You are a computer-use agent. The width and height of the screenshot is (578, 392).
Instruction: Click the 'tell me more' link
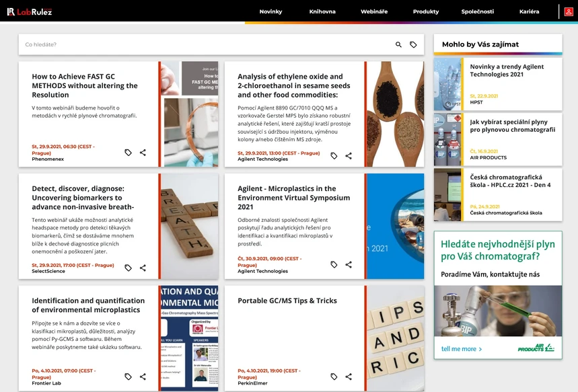coord(462,348)
